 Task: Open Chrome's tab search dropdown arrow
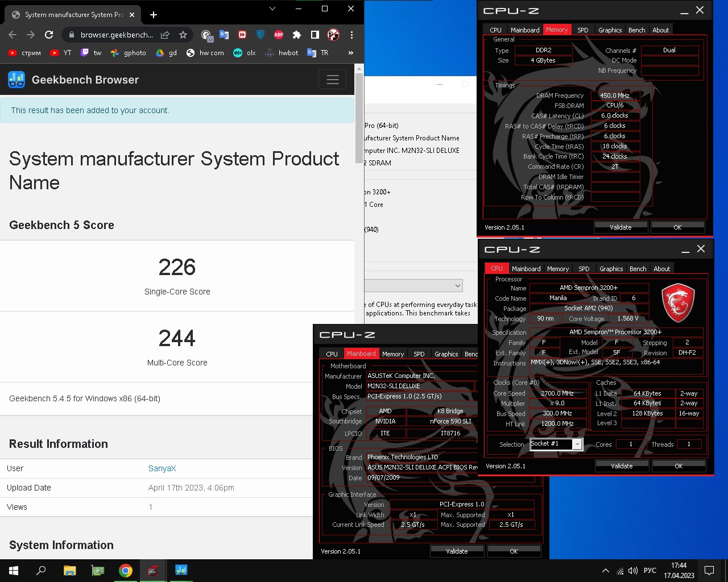(272, 9)
